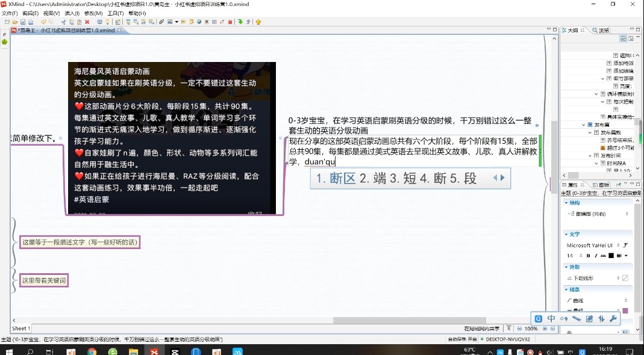This screenshot has width=644, height=355.
Task: Open the 编辑(E) menu
Action: click(30, 14)
